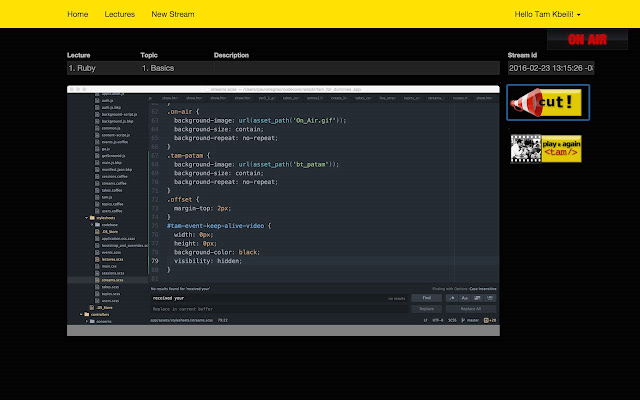Click the master git branch status item
640x400 pixels.
470,320
